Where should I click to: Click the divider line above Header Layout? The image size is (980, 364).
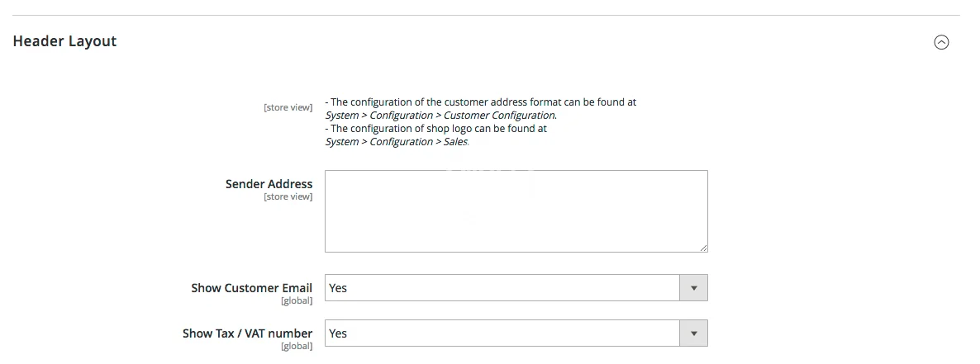point(486,15)
